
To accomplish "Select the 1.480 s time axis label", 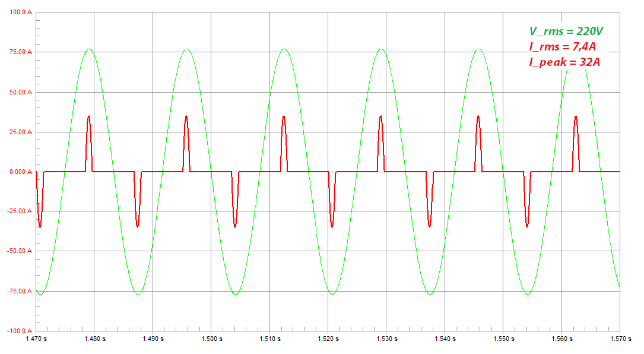I will pos(94,339).
